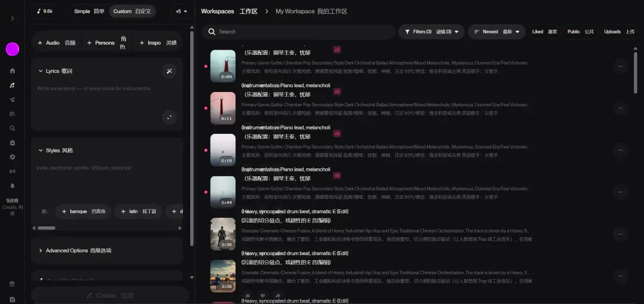Toggle the Public filter
This screenshot has width=644, height=304.
(580, 32)
